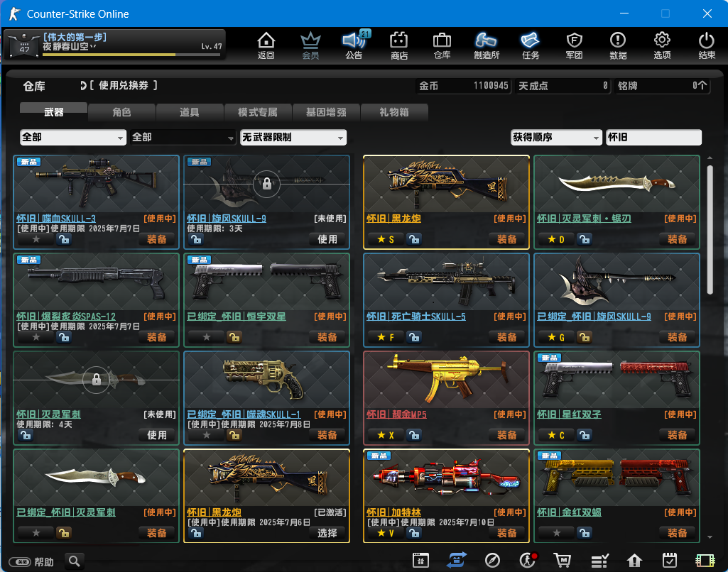The width and height of the screenshot is (728, 572).
Task: Expand the chevron beside 夜静春山空 nickname
Action: click(x=93, y=46)
